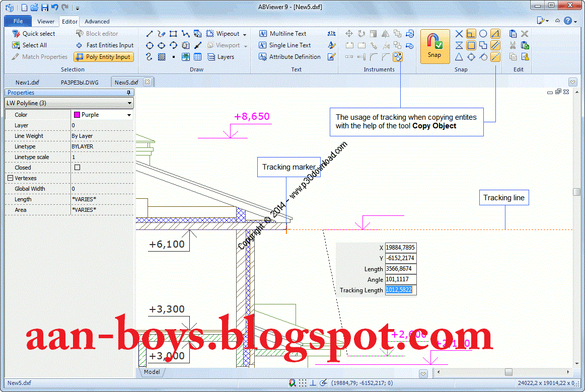
Task: Toggle circle center snap mode
Action: coord(483,34)
